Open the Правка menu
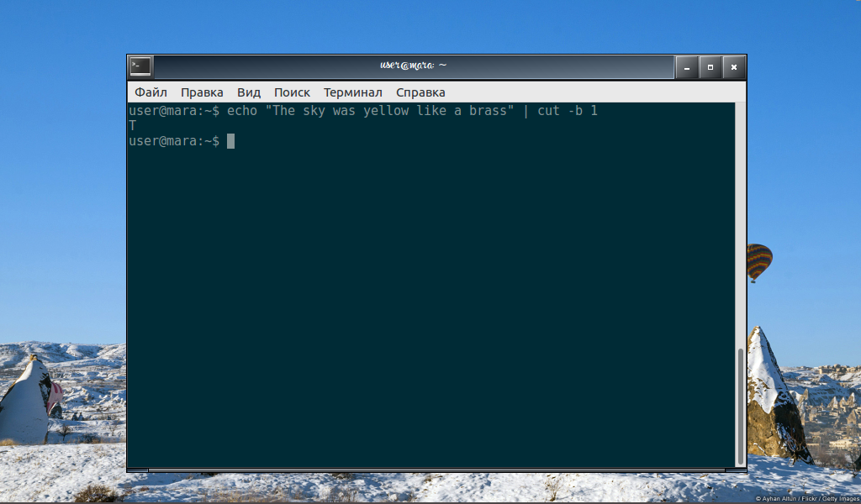The width and height of the screenshot is (861, 504). [x=202, y=92]
